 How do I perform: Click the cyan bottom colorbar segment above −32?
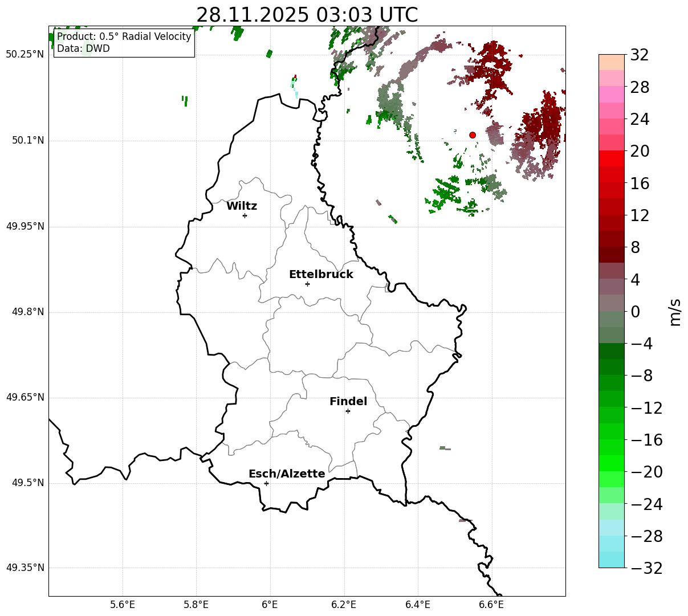coord(612,560)
